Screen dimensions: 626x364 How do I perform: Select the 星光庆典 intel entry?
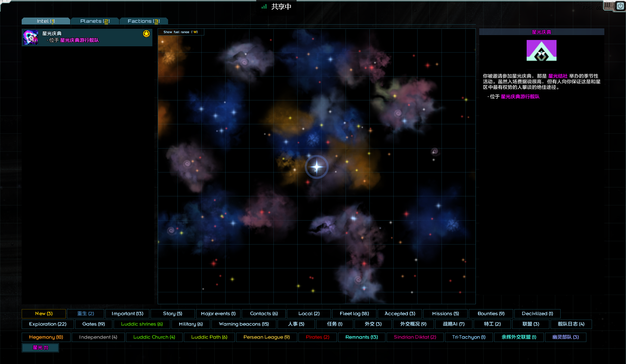90,37
